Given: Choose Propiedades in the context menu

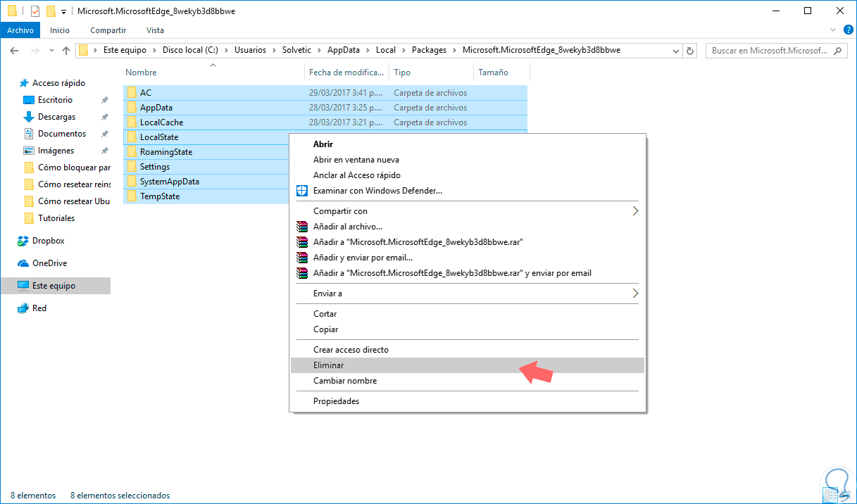Looking at the screenshot, I should point(336,401).
